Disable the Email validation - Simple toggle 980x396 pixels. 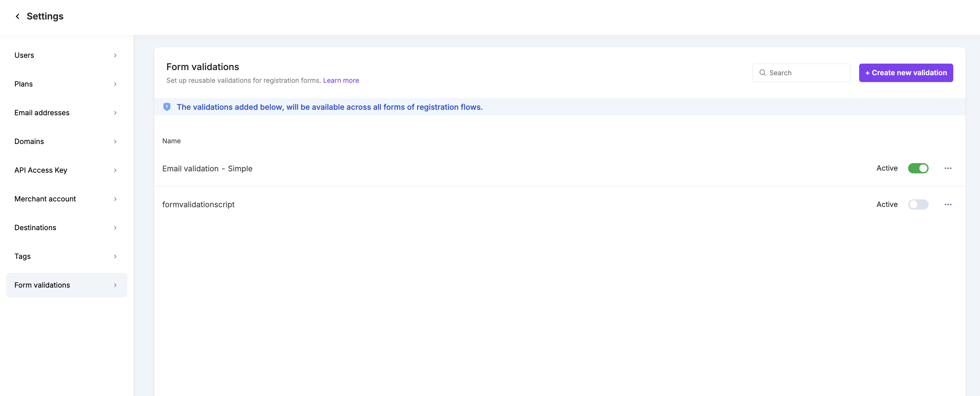(918, 168)
